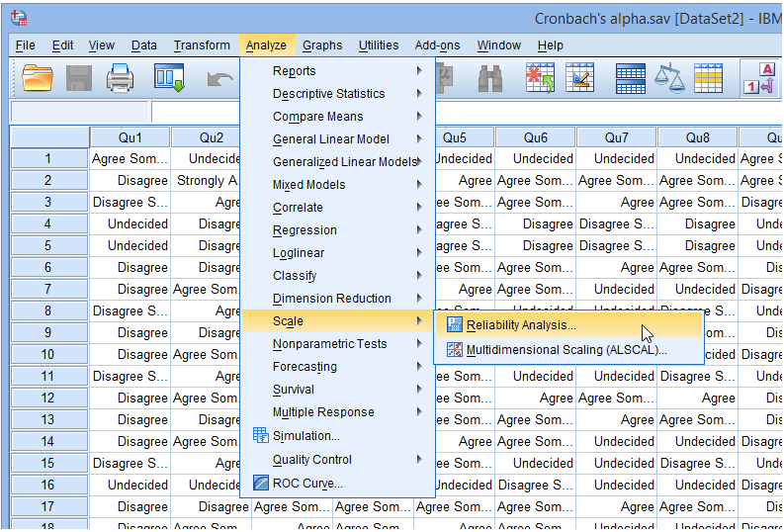Click the Print icon in the toolbar
Image resolution: width=784 pixels, height=532 pixels.
[x=121, y=77]
